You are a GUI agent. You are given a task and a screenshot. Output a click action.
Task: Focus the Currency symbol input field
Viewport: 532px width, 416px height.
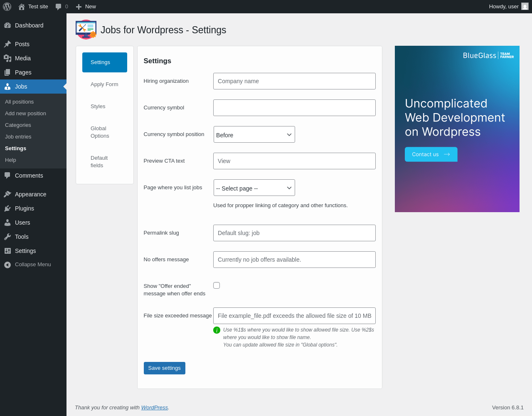pyautogui.click(x=294, y=108)
